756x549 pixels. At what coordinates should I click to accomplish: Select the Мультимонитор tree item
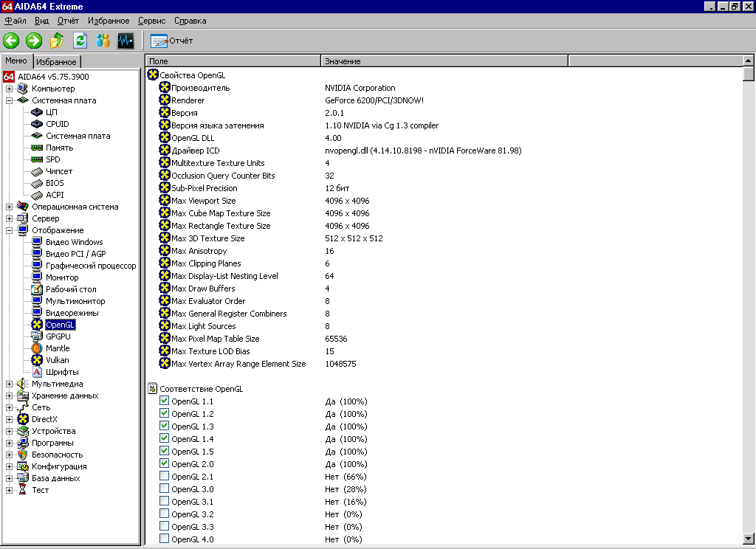pos(75,301)
